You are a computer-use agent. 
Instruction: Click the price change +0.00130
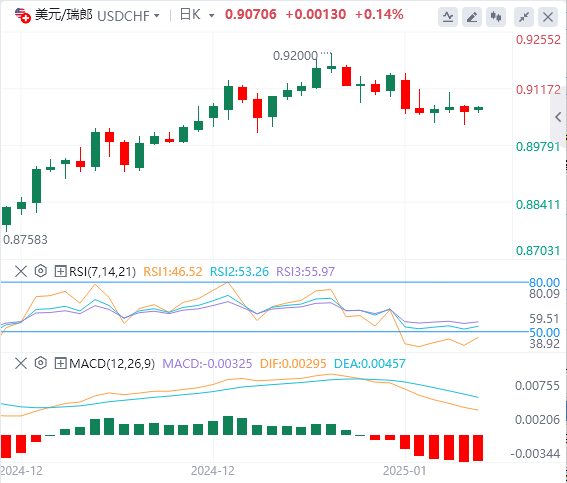pos(316,14)
